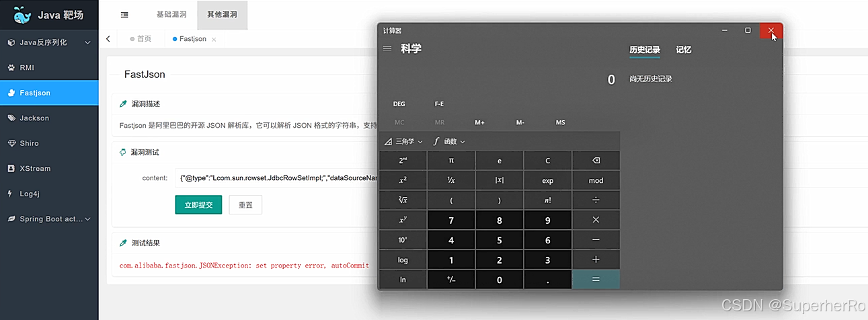Switch to calculator 记忆 tab
The image size is (868, 320).
[684, 50]
